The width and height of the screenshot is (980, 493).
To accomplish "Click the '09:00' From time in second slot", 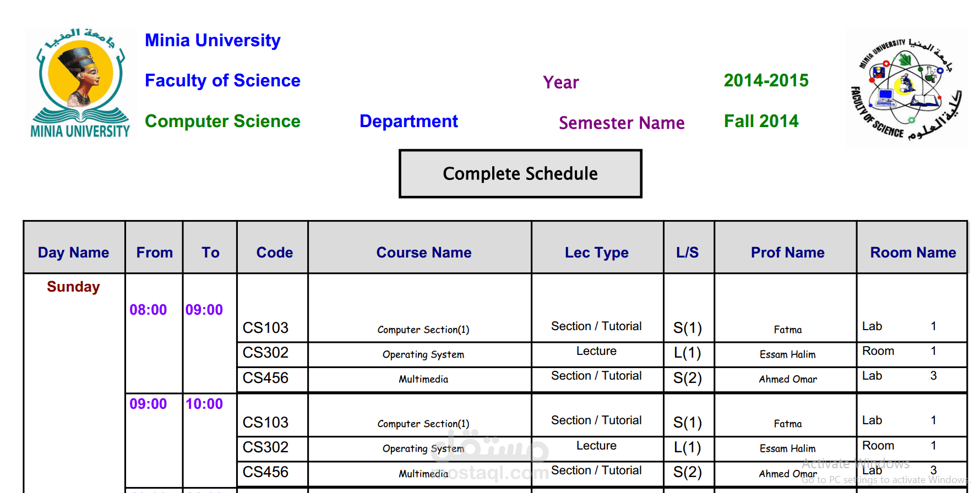I will (x=148, y=404).
